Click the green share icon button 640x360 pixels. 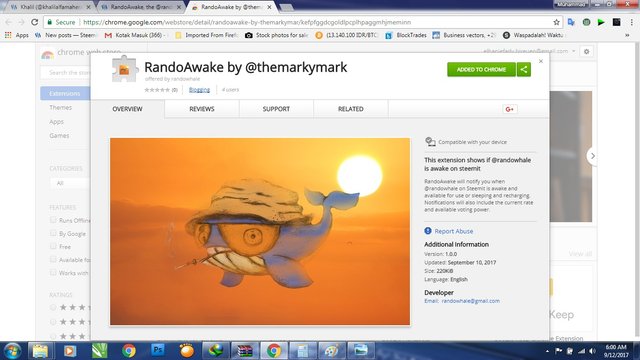coord(524,69)
